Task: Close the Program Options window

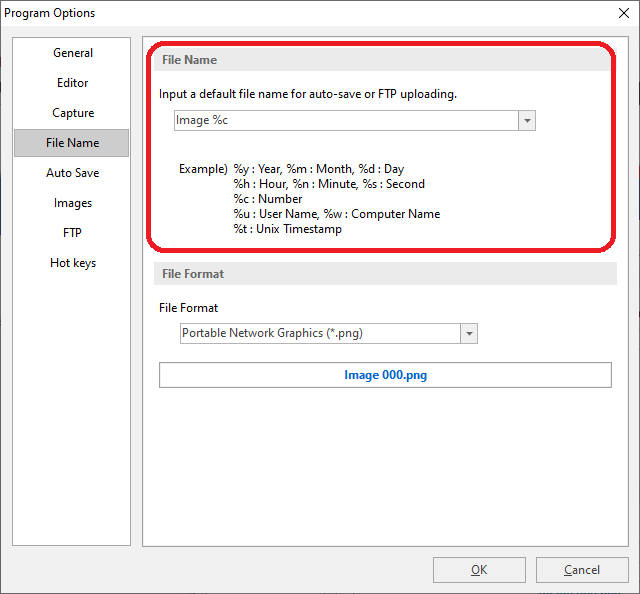Action: pos(624,13)
